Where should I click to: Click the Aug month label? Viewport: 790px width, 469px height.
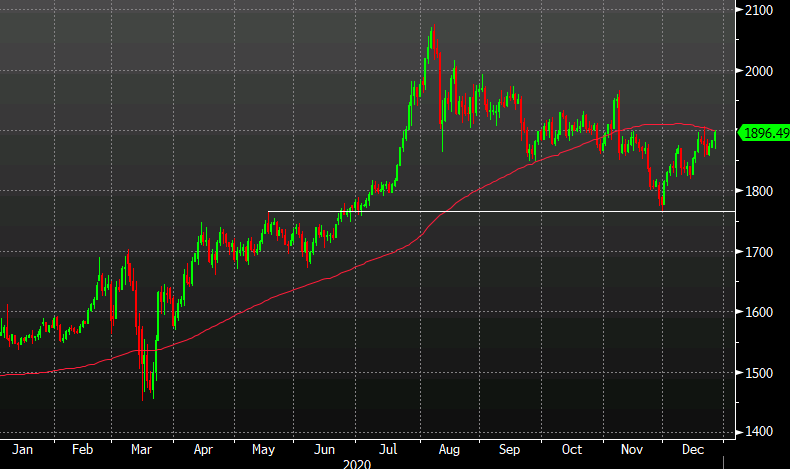click(x=448, y=449)
